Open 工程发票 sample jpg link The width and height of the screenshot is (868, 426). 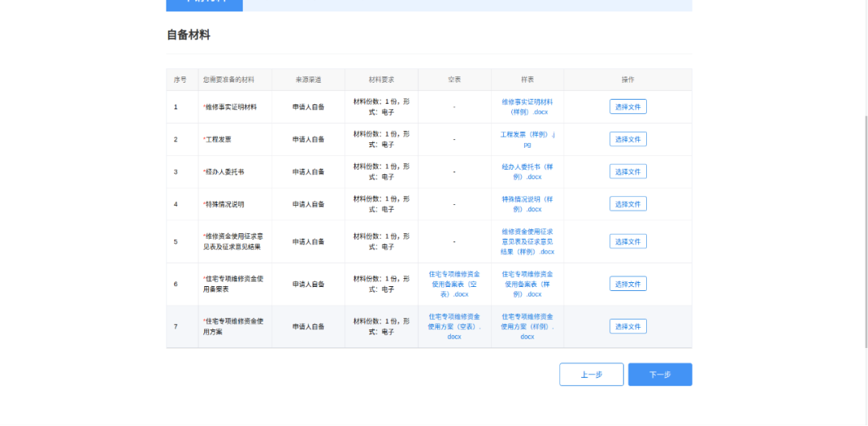tap(527, 139)
